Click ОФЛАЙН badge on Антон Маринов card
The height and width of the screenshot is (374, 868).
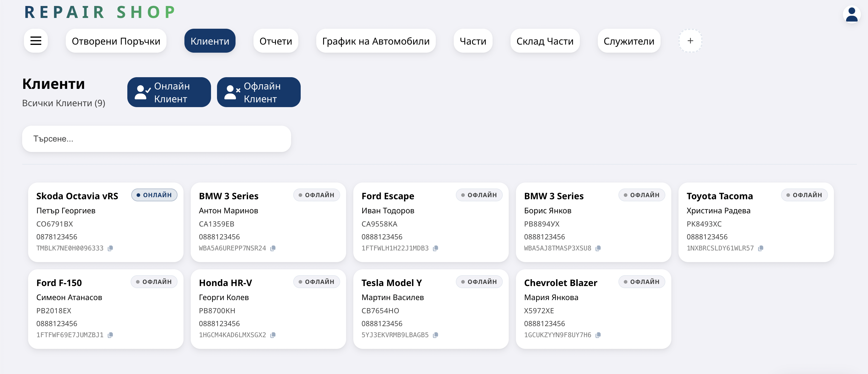[x=317, y=195]
